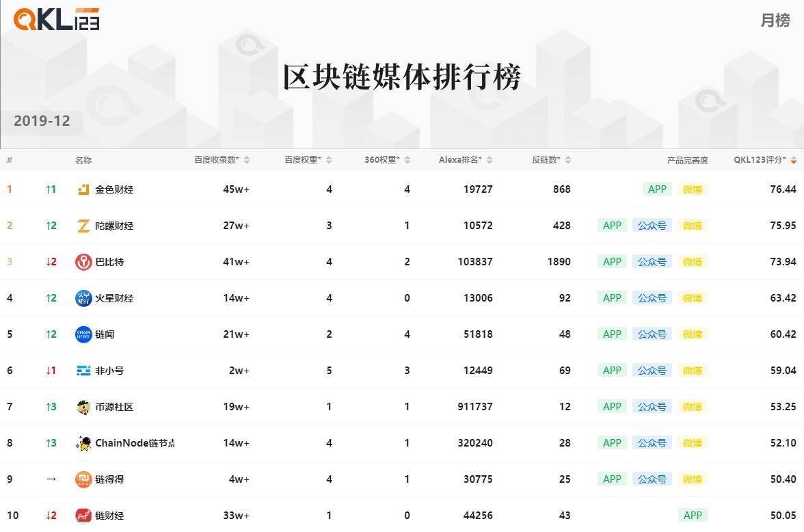The height and width of the screenshot is (532, 804).
Task: Click 33w+ Baidu index value
Action: [x=236, y=516]
